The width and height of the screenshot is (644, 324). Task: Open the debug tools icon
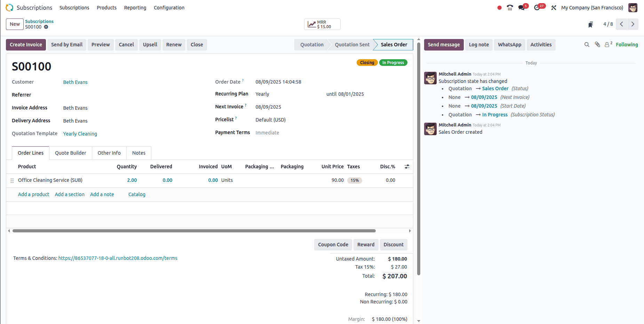(554, 8)
